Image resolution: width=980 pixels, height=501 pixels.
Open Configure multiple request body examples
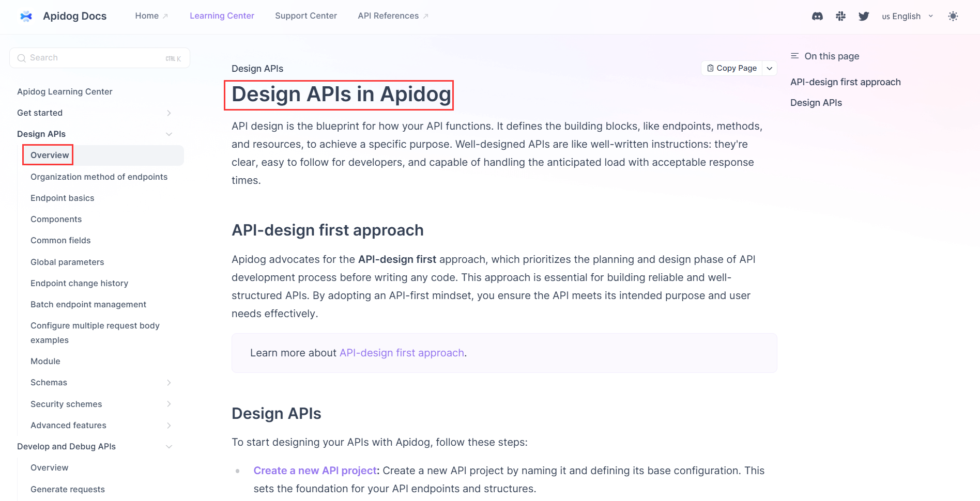[x=95, y=333]
